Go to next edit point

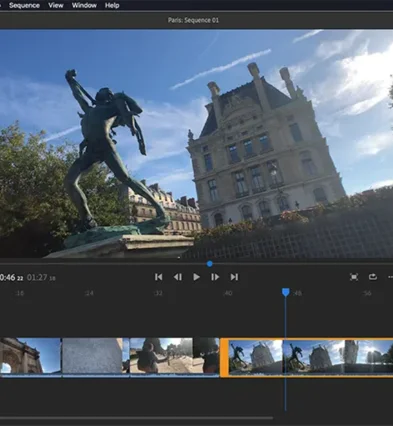[234, 277]
